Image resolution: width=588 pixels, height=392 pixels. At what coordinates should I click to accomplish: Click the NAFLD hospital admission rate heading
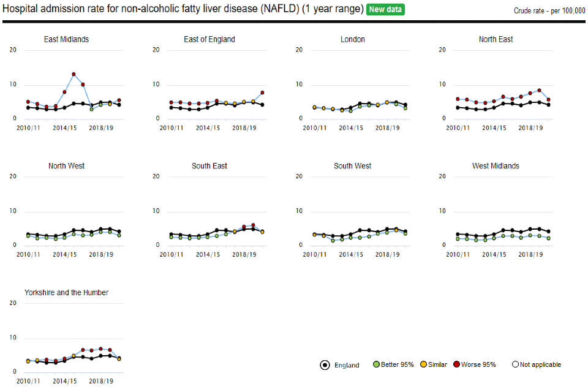[183, 10]
